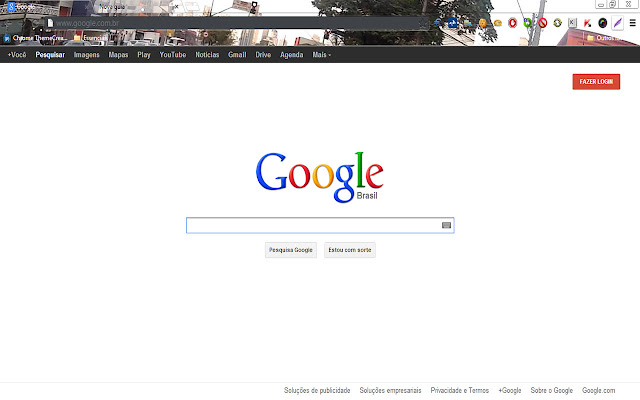This screenshot has height=400, width=640.
Task: Open Notícias from the Google bar
Action: (207, 55)
